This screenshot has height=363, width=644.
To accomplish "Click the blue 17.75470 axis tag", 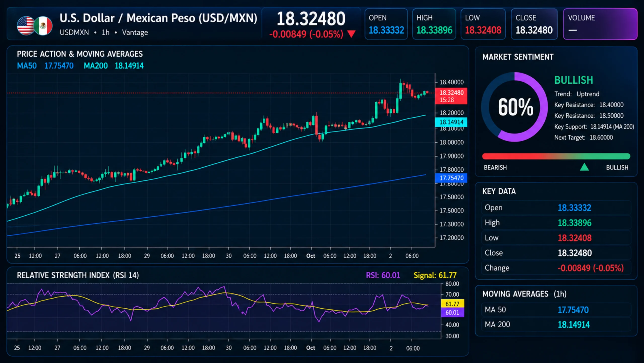I will pos(451,178).
